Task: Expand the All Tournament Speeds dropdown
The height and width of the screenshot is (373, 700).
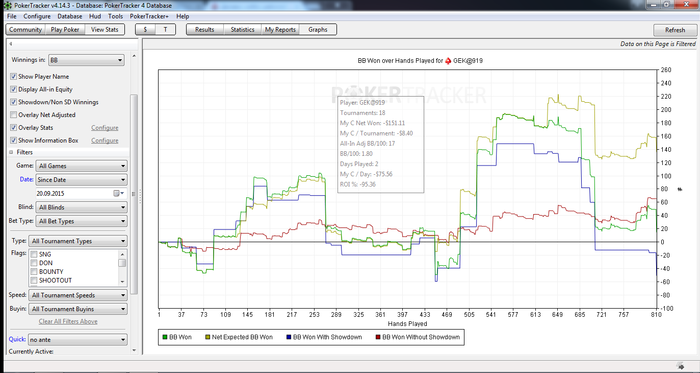Action: click(x=78, y=295)
